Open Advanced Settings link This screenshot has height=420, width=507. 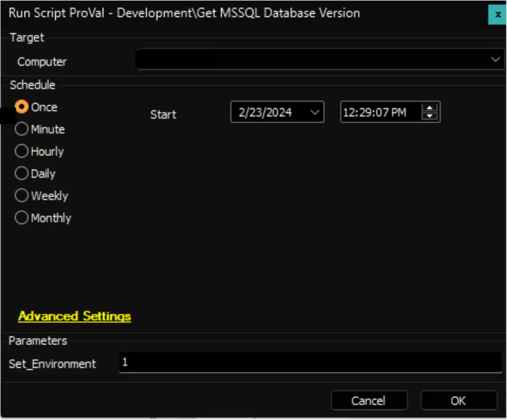click(x=75, y=316)
